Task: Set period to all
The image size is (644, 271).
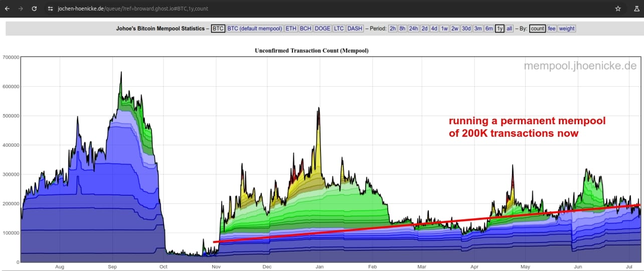Action: 510,29
